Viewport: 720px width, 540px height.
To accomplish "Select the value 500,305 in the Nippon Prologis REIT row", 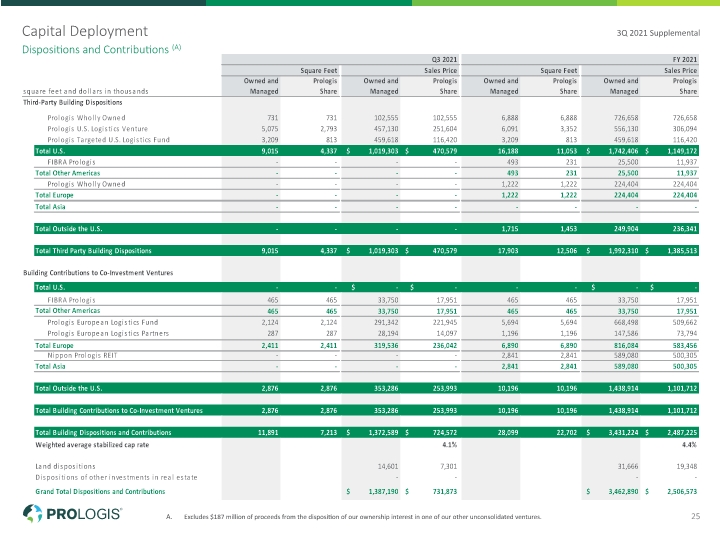I will point(685,355).
